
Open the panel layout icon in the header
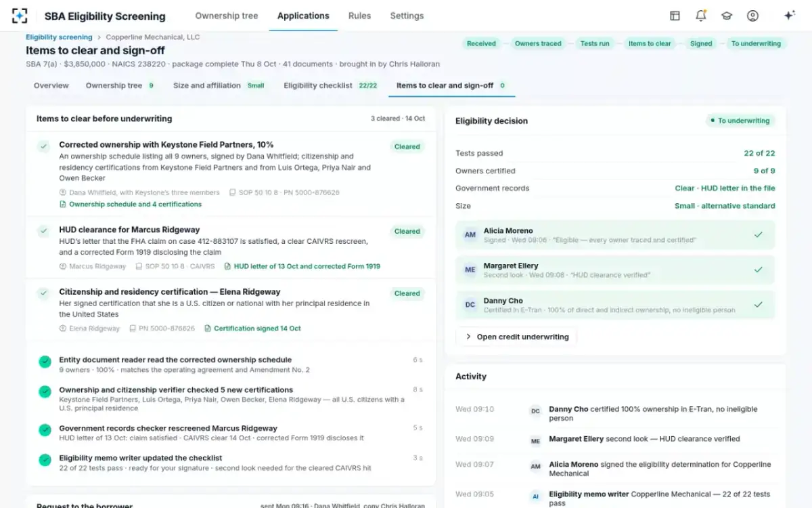pos(675,16)
